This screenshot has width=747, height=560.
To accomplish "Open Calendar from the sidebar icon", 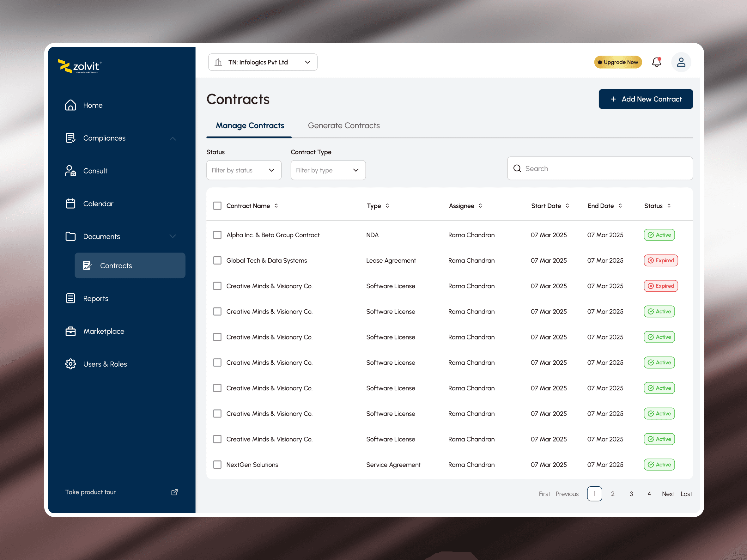I will [x=70, y=204].
